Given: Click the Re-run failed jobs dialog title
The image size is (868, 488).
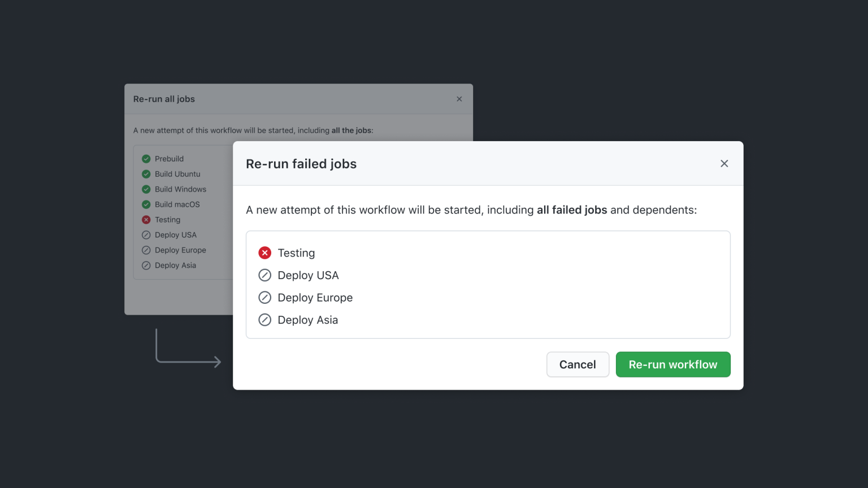Looking at the screenshot, I should (301, 163).
